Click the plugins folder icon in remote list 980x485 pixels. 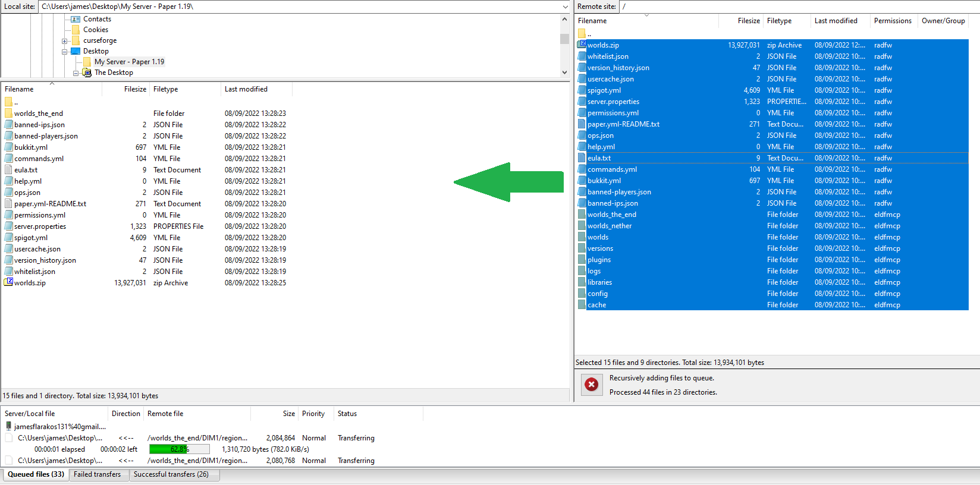point(582,259)
